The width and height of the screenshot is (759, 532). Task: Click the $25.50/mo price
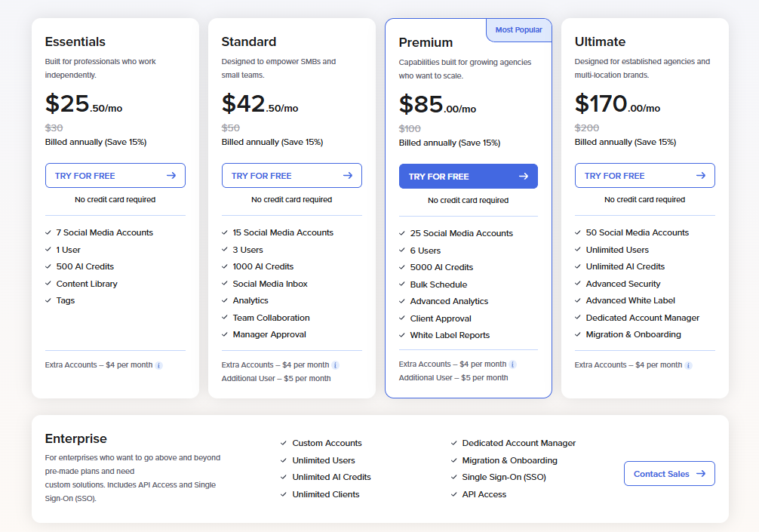(x=84, y=103)
